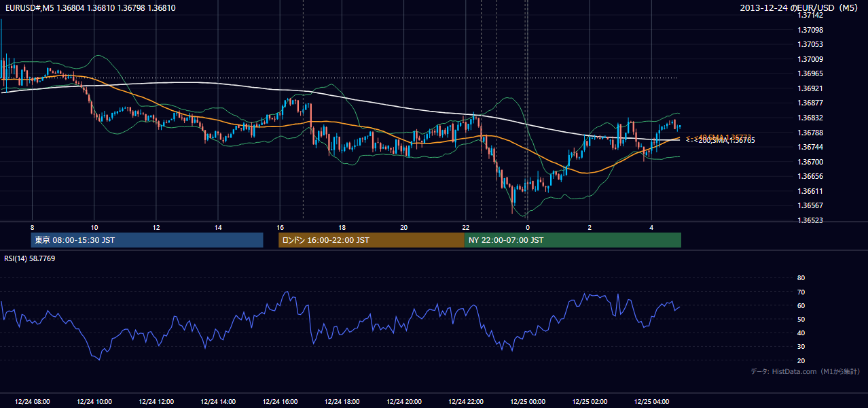Screen dimensions: 868x408
Task: Click bottom time label 12/25 00:00
Action: point(528,402)
